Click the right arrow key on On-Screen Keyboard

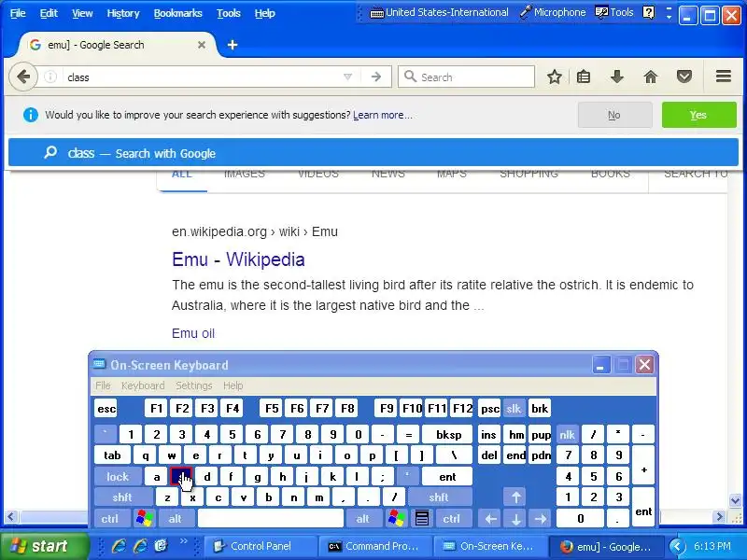541,519
